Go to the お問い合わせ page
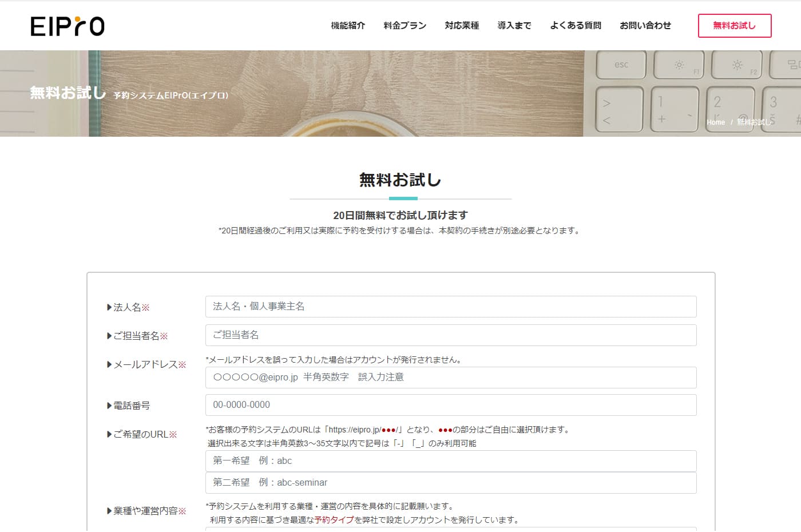Screen dimensions: 801x532 (645, 26)
